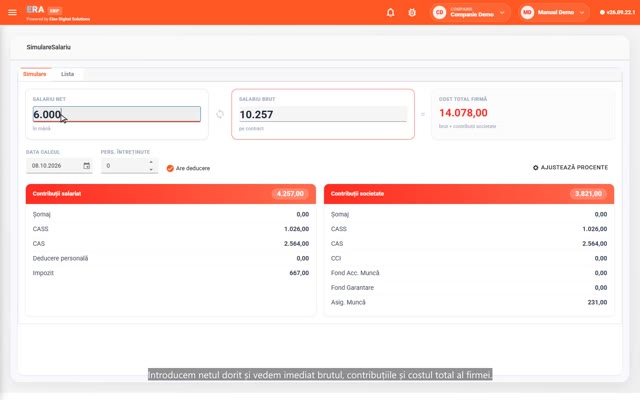Open the hamburger navigation menu
Image resolution: width=640 pixels, height=400 pixels.
(x=12, y=12)
